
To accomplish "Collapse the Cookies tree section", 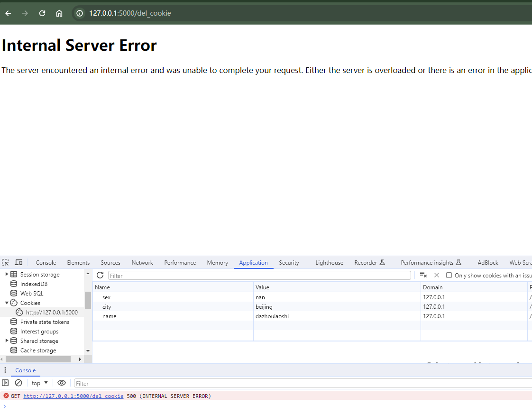I will (7, 303).
